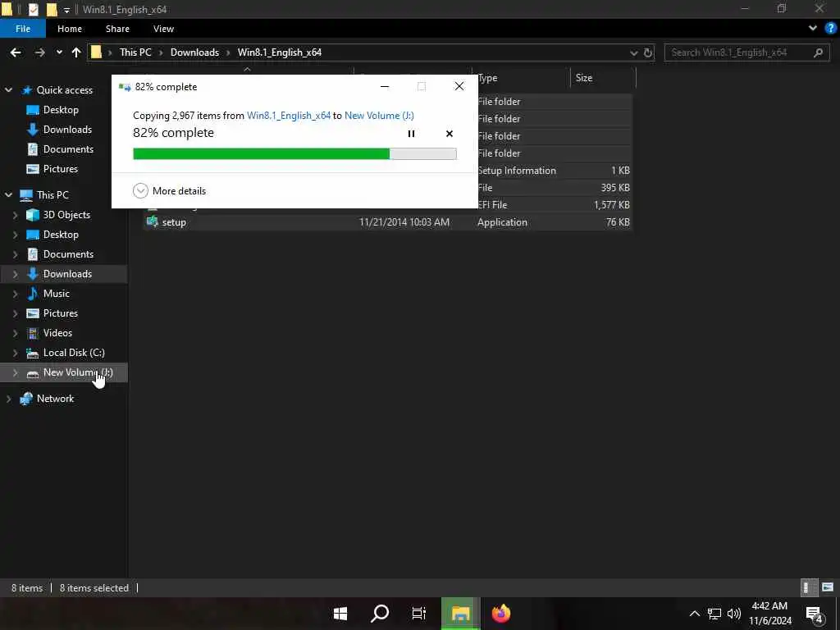Image resolution: width=840 pixels, height=630 pixels.
Task: Open Task View on the taskbar
Action: (419, 614)
